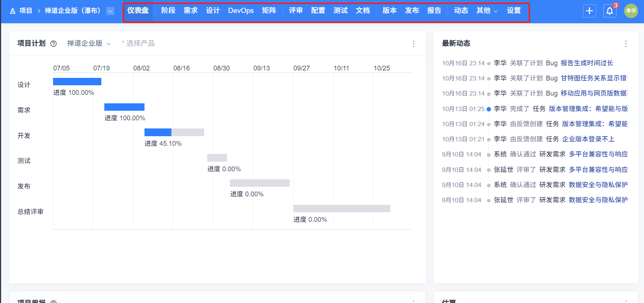Click the 设计 stage blue Gantt bar
The width and height of the screenshot is (644, 303).
click(77, 82)
